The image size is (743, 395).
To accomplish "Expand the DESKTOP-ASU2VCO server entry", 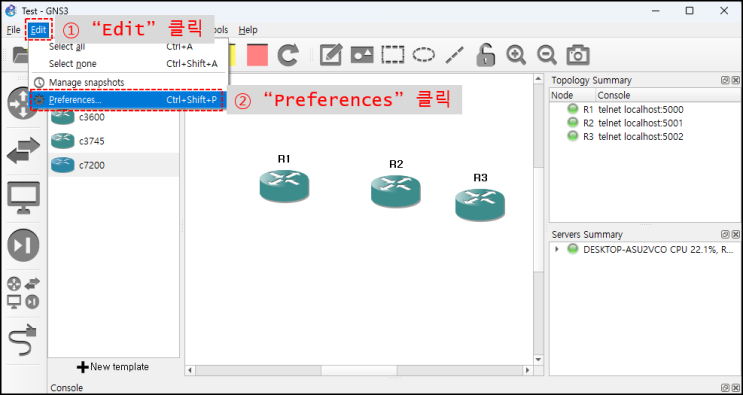I will coord(557,249).
